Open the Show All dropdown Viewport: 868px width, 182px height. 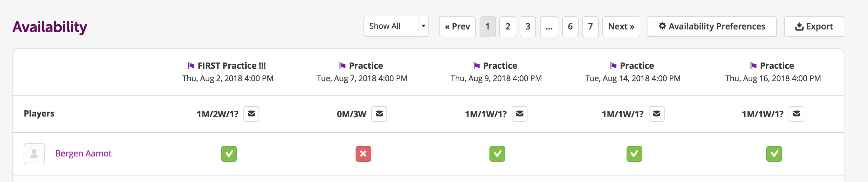396,26
